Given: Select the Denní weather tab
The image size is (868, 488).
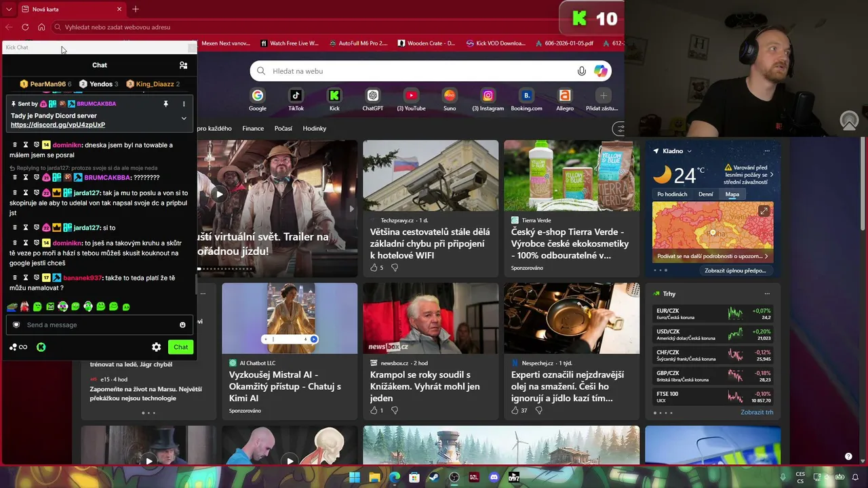Looking at the screenshot, I should coord(706,194).
